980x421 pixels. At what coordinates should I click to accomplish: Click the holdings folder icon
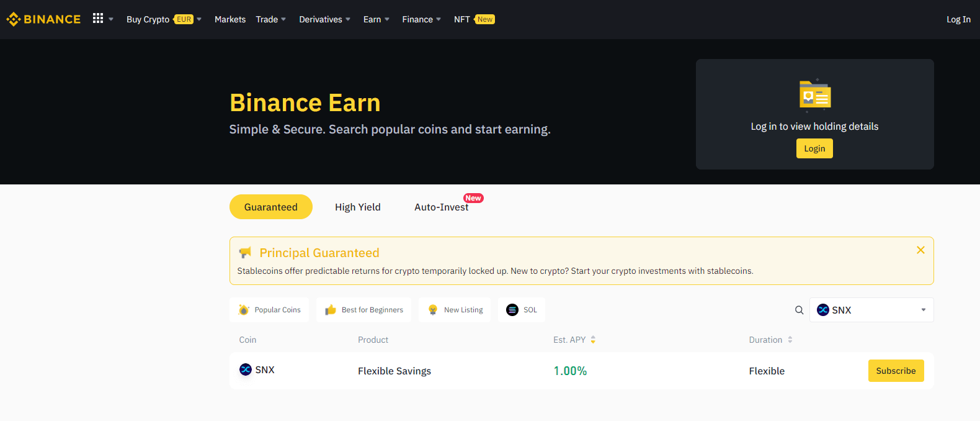point(814,95)
